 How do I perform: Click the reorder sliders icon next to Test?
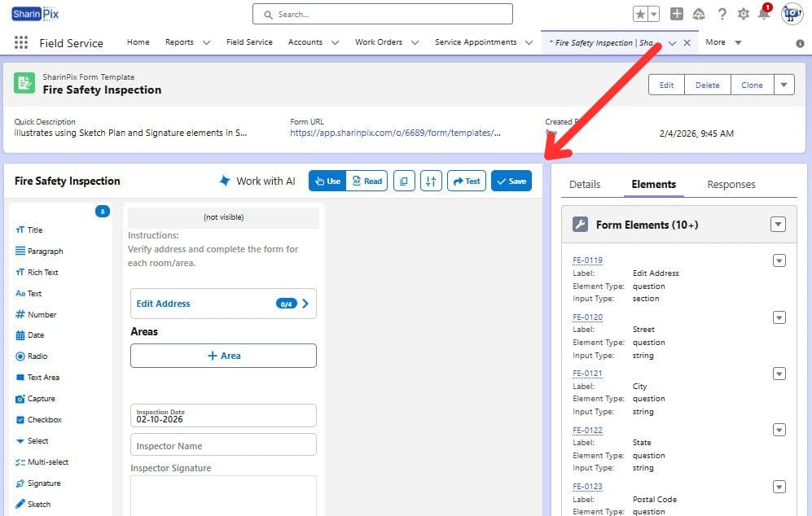[x=432, y=181]
